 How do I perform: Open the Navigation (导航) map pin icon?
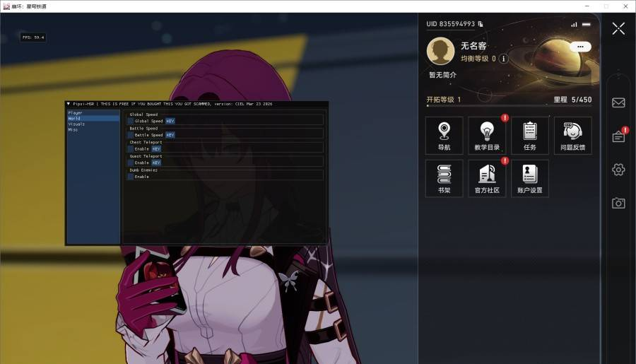pos(444,136)
